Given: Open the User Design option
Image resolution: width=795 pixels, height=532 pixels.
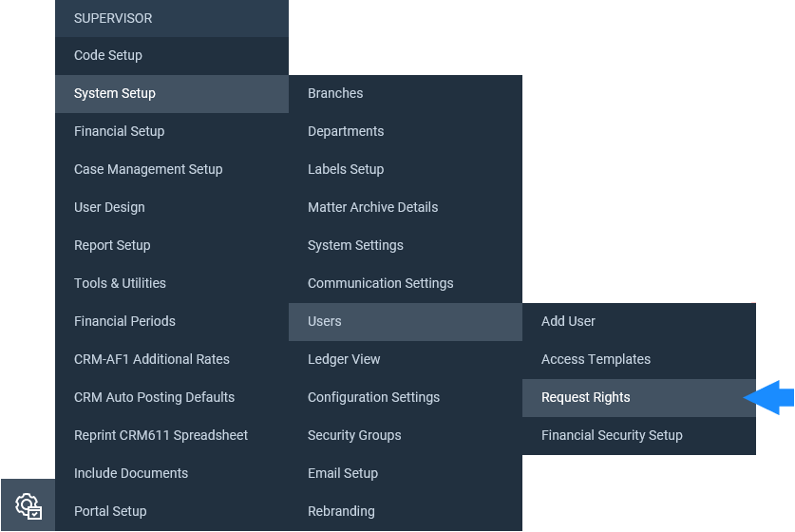Looking at the screenshot, I should [172, 208].
